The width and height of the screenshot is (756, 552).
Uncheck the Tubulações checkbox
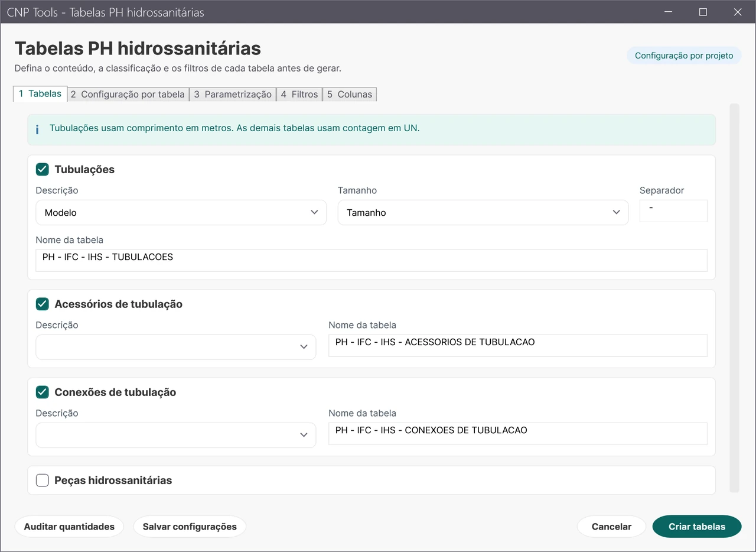tap(43, 170)
